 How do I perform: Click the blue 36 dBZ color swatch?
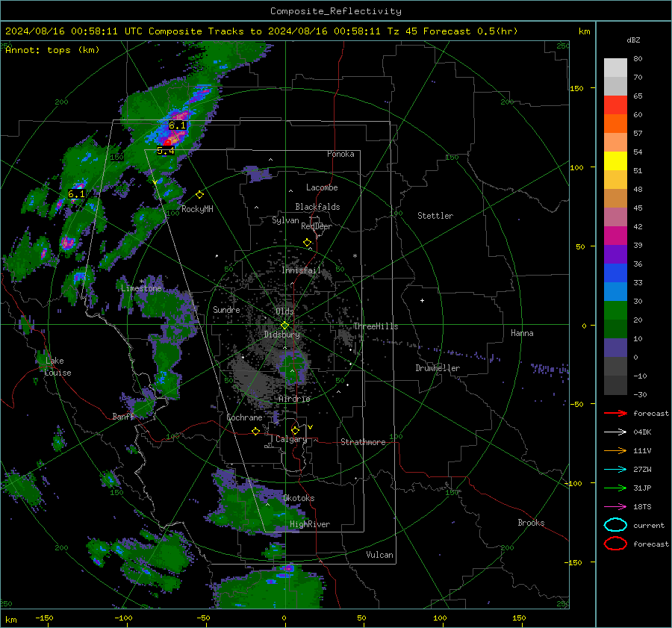coord(615,273)
